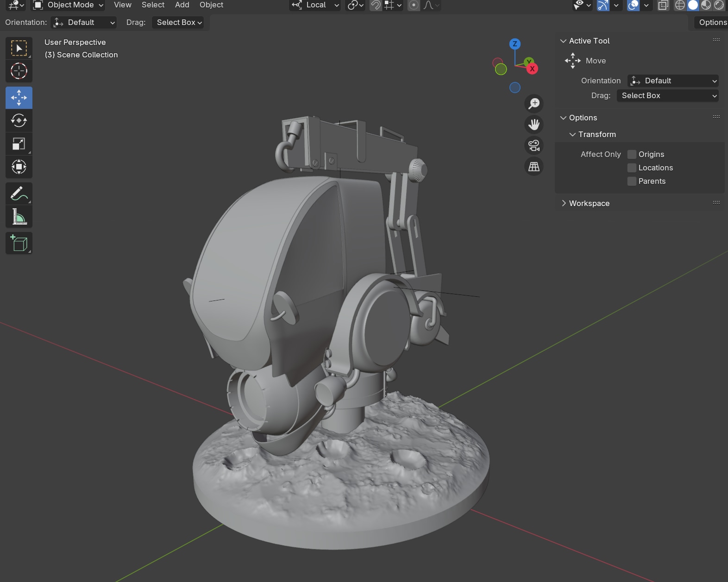Click the Zoom viewport magnifier icon
The image size is (728, 582).
534,103
